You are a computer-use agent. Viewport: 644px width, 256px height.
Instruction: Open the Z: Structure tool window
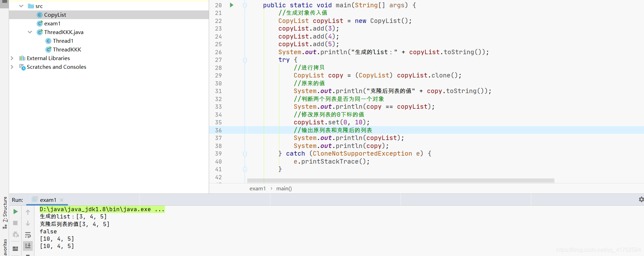[x=5, y=212]
